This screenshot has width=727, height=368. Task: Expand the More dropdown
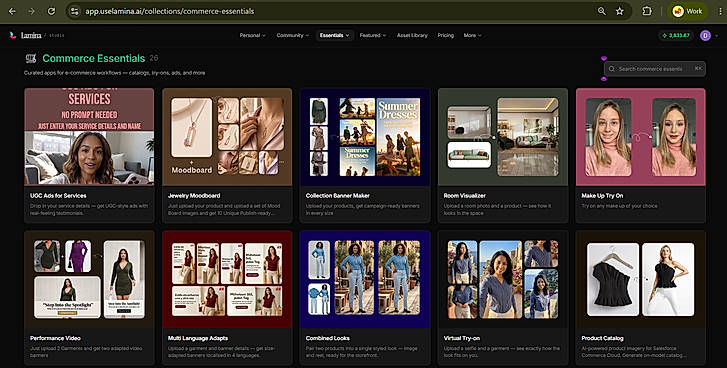(x=472, y=35)
